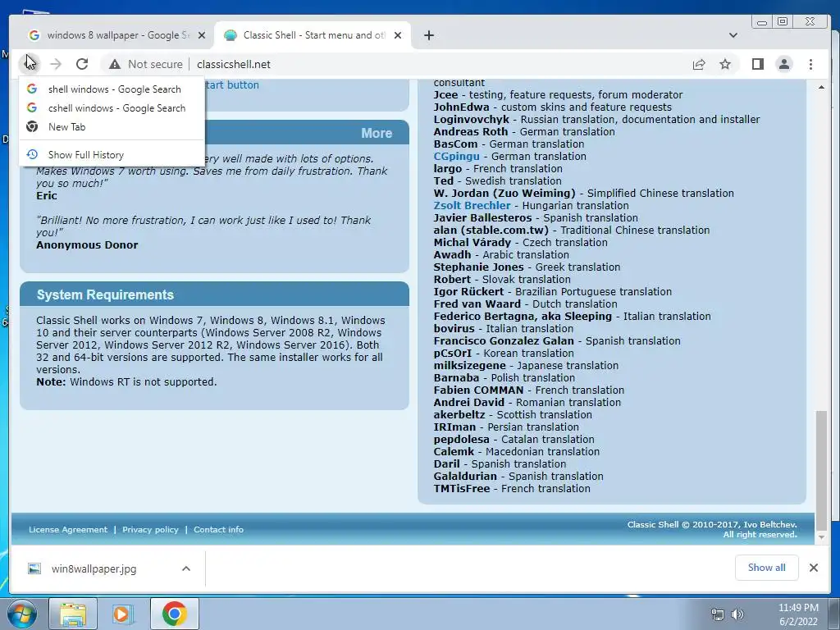Open the volume speaker tray icon
The width and height of the screenshot is (840, 630).
(737, 614)
